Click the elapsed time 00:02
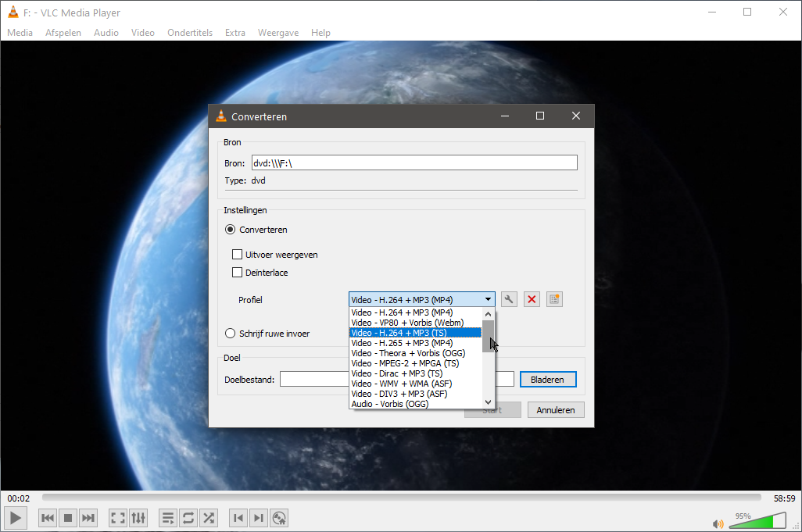The height and width of the screenshot is (532, 802). point(19,498)
